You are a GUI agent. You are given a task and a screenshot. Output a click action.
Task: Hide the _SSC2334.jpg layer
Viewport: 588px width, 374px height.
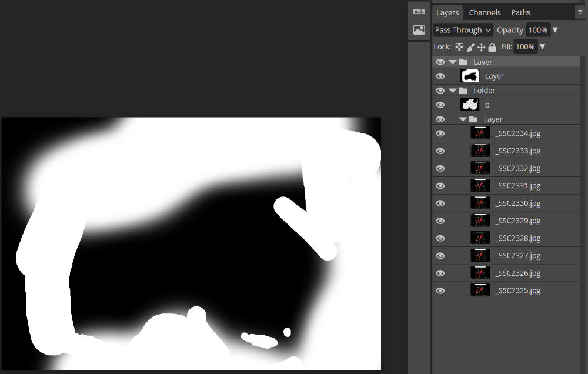[x=440, y=133]
